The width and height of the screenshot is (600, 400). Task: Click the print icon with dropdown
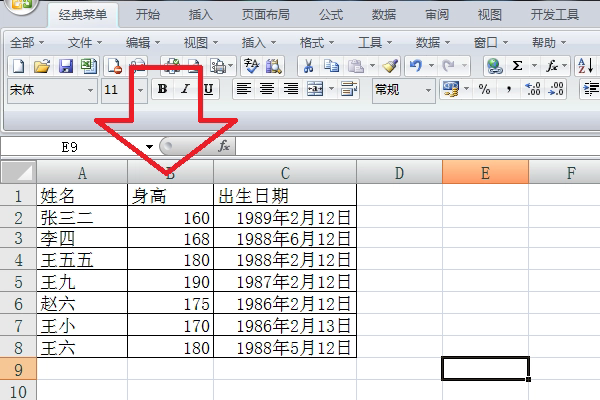[x=218, y=66]
